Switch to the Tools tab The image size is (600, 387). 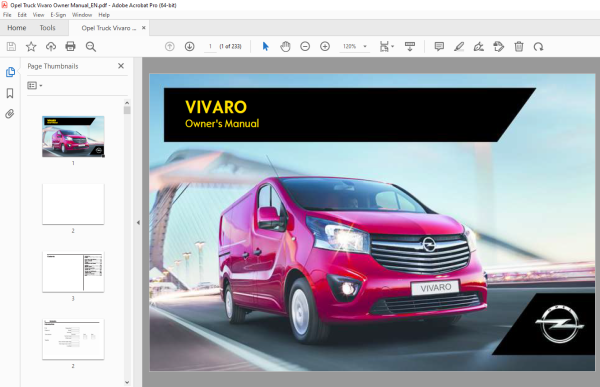coord(47,28)
